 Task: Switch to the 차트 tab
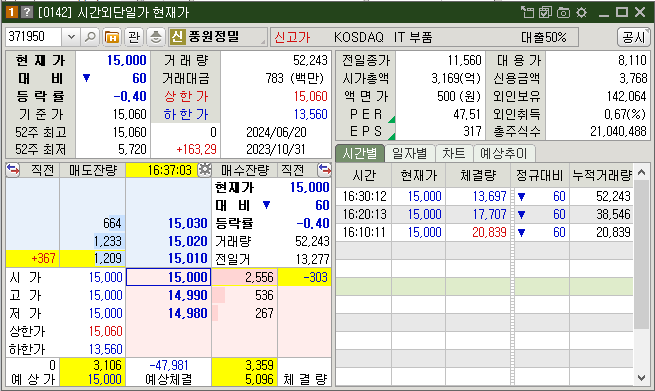(454, 153)
